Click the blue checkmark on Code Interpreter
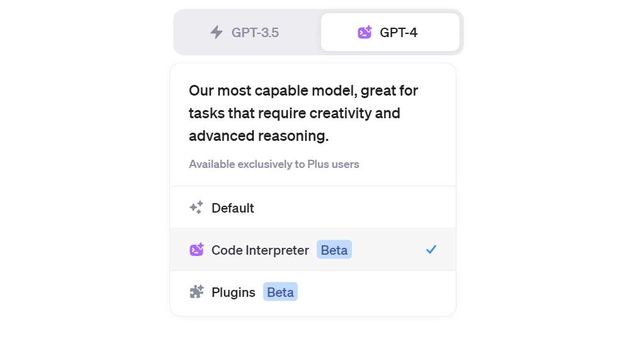 431,250
